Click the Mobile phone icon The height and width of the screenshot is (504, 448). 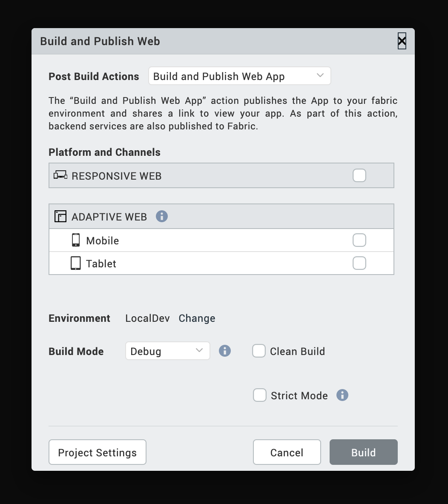(x=76, y=240)
